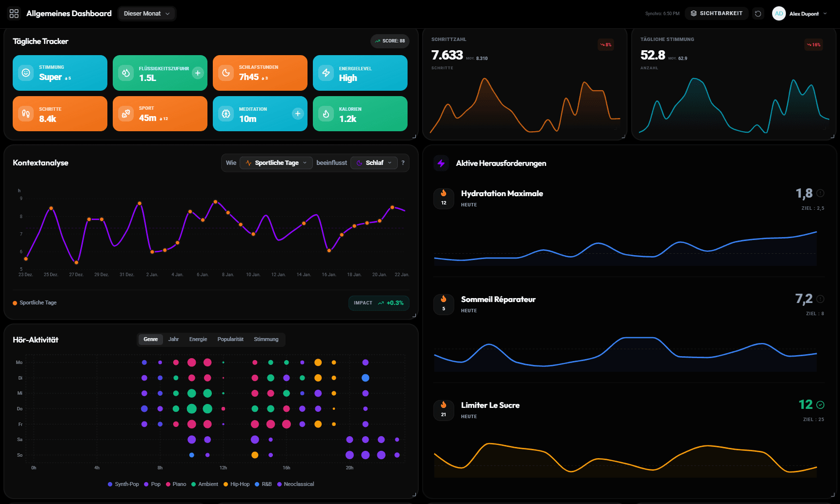Click the Meditation brain icon
The width and height of the screenshot is (840, 504).
225,114
